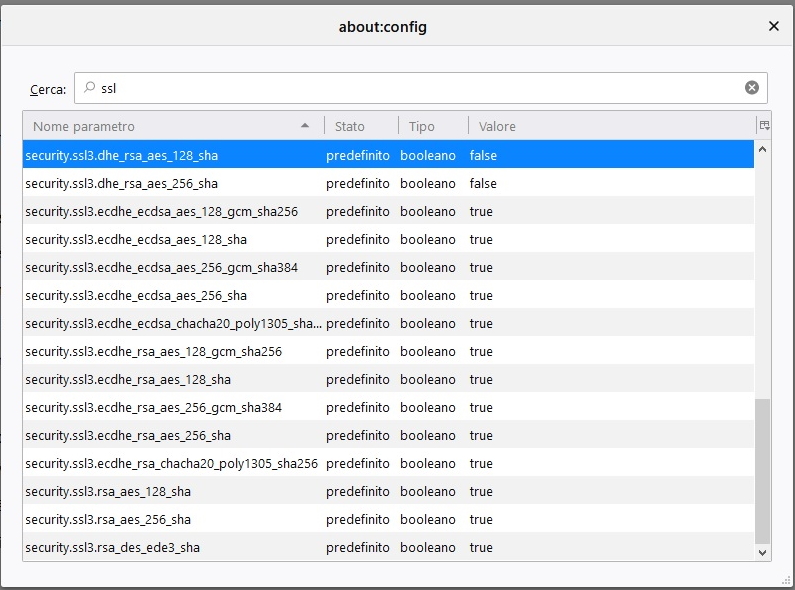Click the scrollbar up arrow

[x=762, y=150]
